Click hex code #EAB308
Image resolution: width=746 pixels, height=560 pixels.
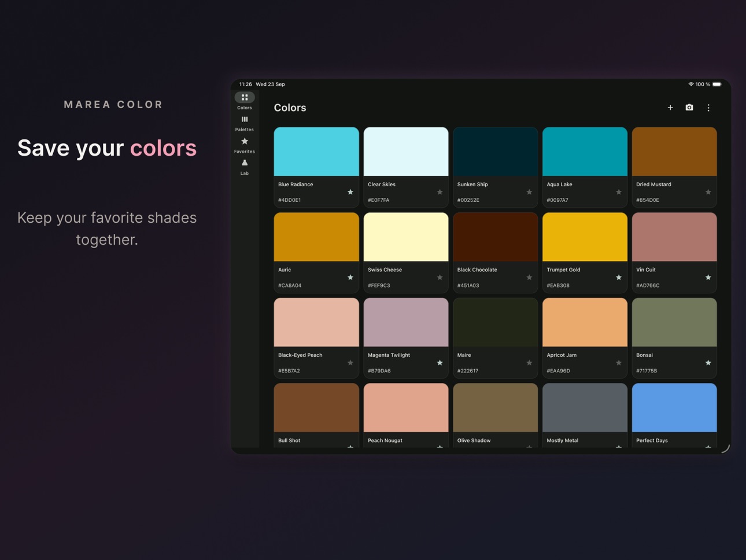point(558,285)
